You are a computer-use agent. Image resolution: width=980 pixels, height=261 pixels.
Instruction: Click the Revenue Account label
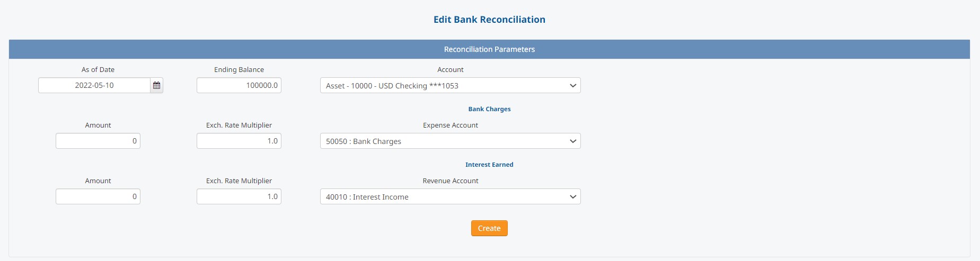(451, 181)
